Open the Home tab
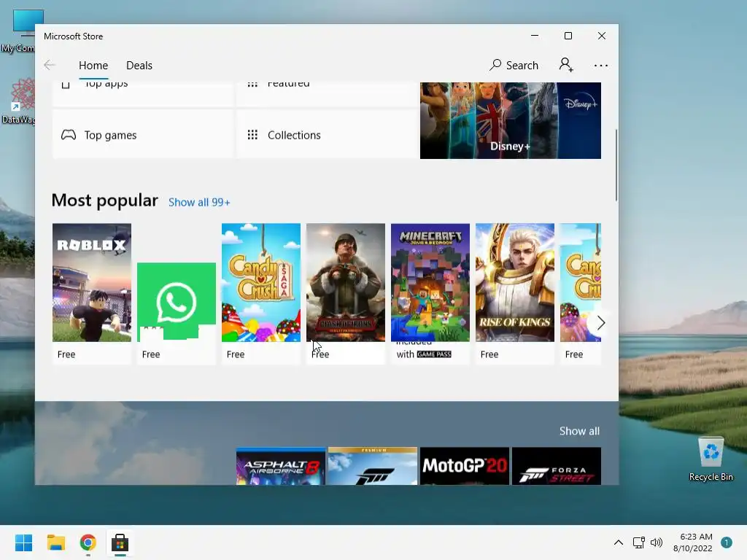This screenshot has height=560, width=747. click(93, 65)
